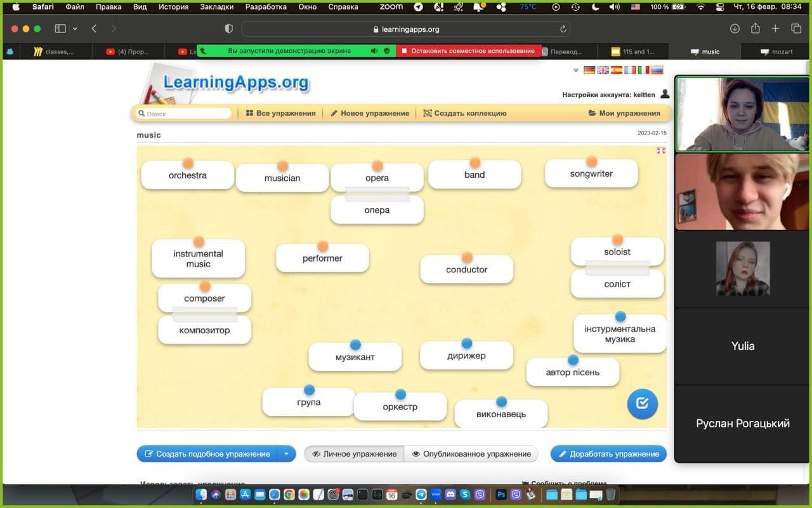The height and width of the screenshot is (508, 812).
Task: Switch site language to Russian flag
Action: pos(657,70)
